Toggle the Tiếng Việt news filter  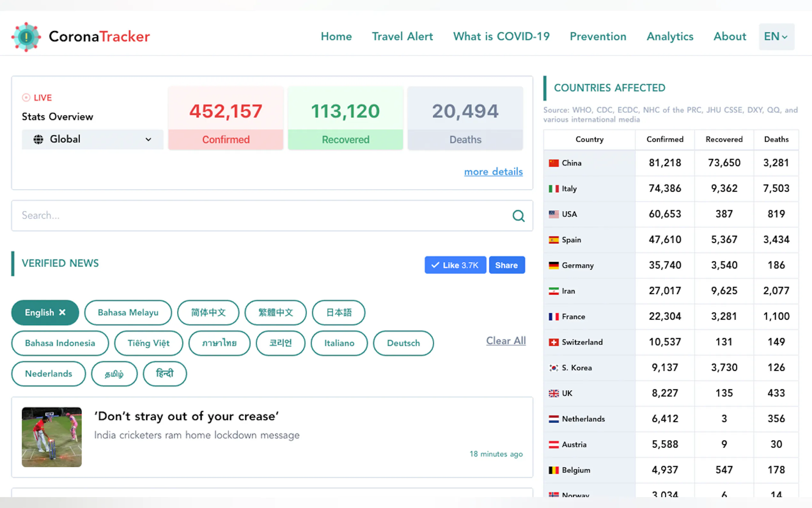click(x=148, y=343)
